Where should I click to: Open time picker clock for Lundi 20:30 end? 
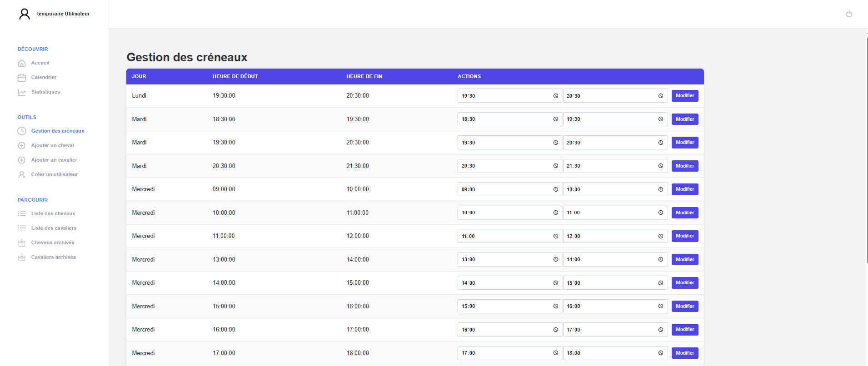[661, 96]
